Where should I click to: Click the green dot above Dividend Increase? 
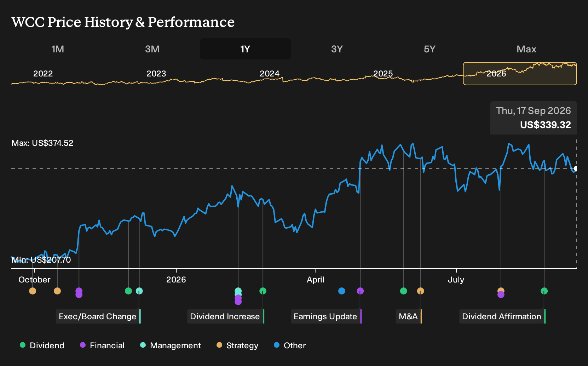[263, 291]
